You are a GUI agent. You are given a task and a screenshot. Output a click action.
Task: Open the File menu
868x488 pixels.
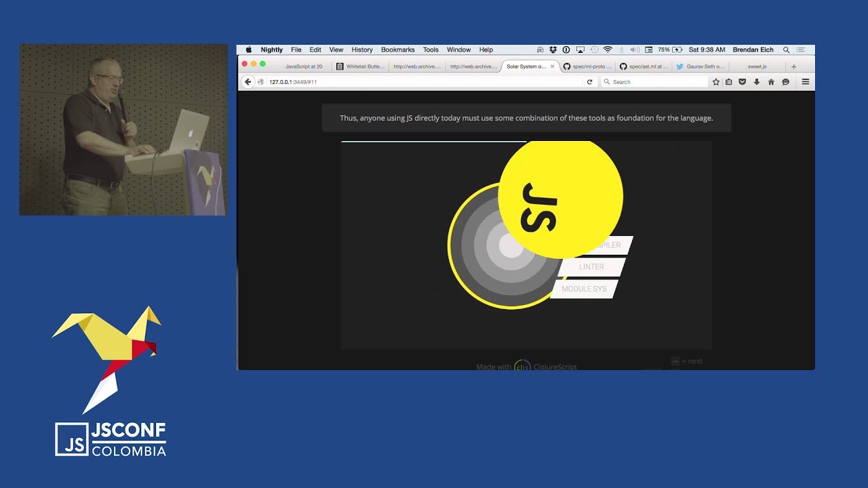(296, 49)
